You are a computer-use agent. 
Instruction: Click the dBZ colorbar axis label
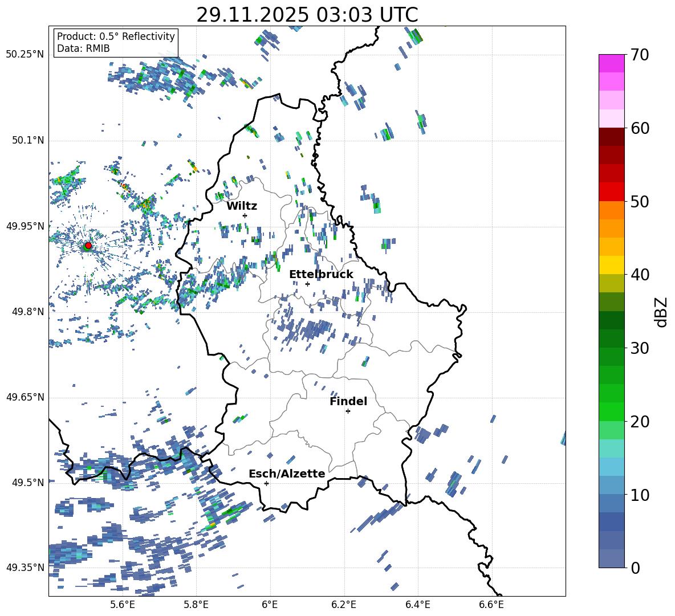[661, 312]
